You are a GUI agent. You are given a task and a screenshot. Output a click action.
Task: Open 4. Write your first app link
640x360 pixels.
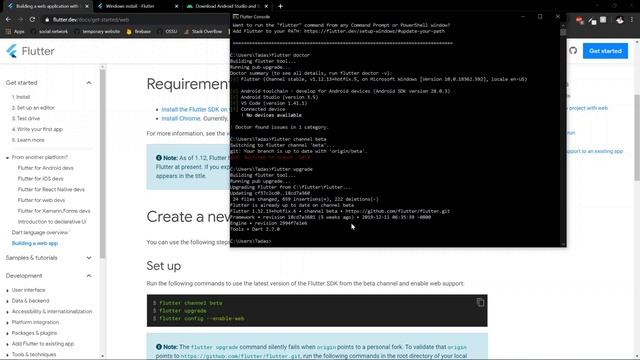[x=37, y=129]
